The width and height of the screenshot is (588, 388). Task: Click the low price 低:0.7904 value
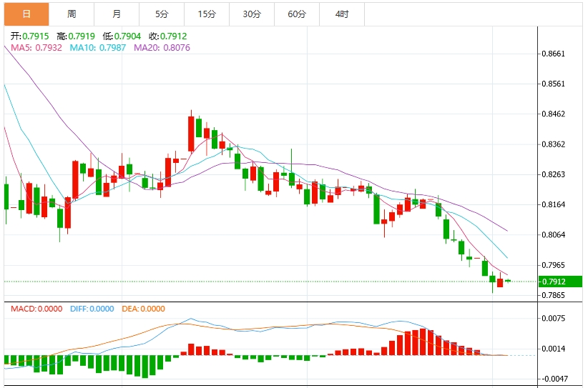(x=122, y=36)
